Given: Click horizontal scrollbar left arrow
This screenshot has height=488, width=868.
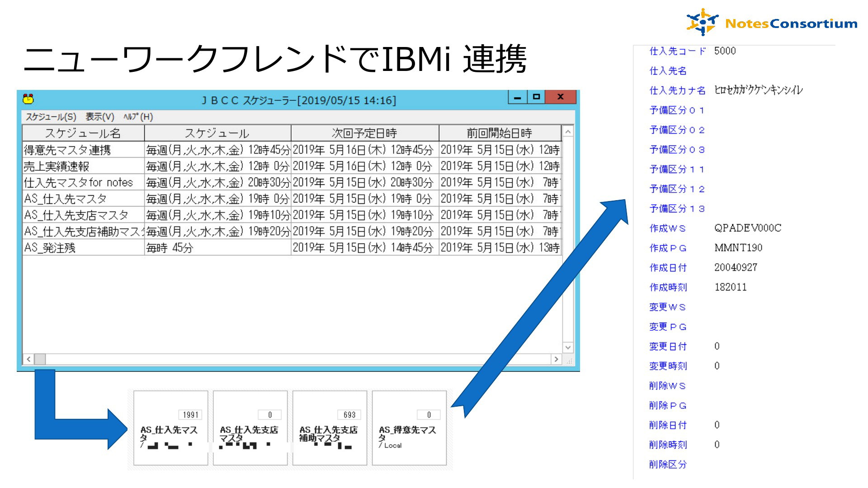Looking at the screenshot, I should (28, 359).
